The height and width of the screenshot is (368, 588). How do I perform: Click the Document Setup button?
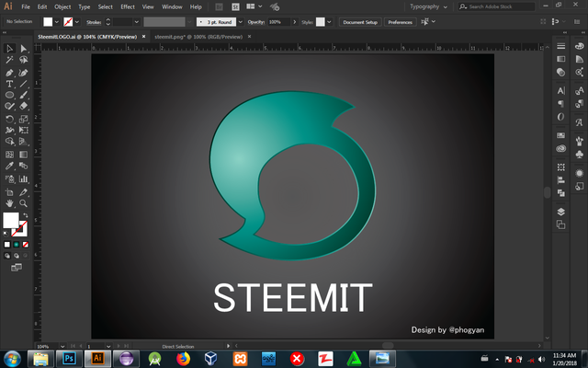coord(360,21)
